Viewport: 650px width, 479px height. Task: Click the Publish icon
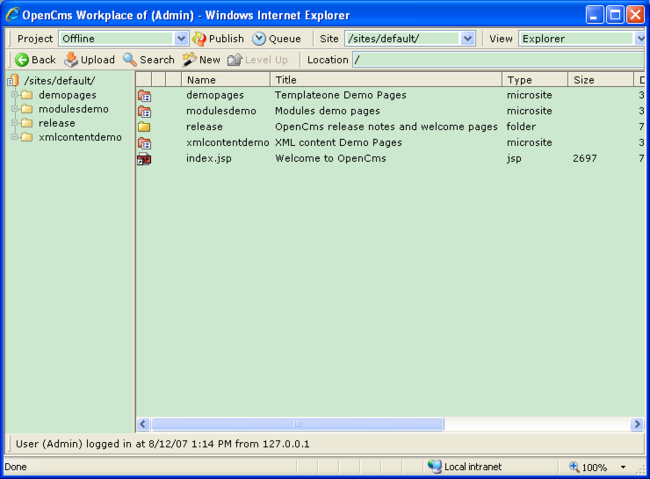click(x=199, y=39)
